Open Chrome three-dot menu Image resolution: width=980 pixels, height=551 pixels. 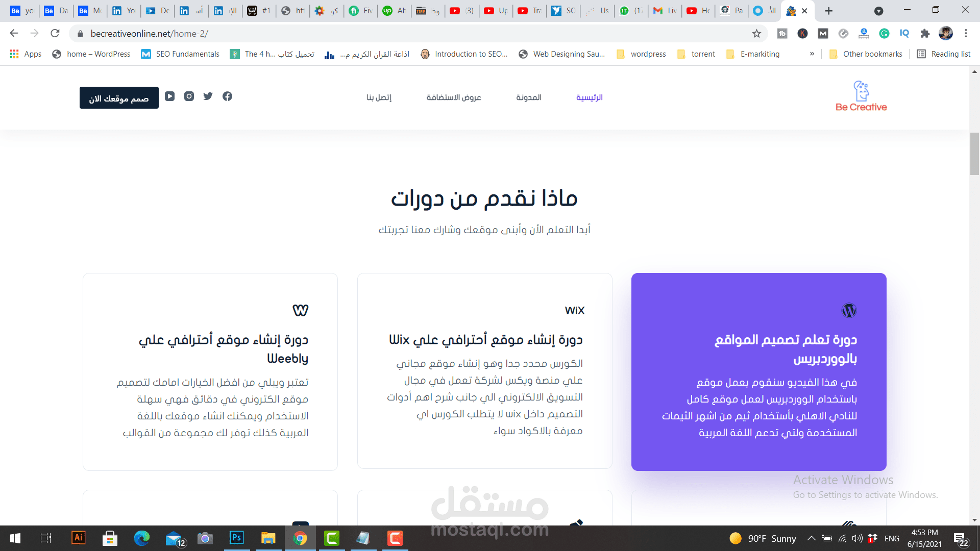click(x=966, y=34)
